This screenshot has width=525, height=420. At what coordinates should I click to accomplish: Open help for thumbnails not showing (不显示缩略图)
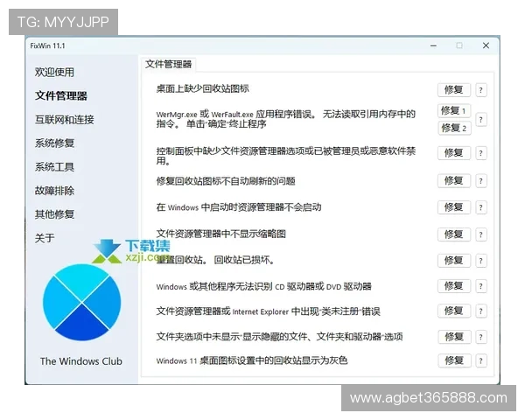(x=480, y=234)
